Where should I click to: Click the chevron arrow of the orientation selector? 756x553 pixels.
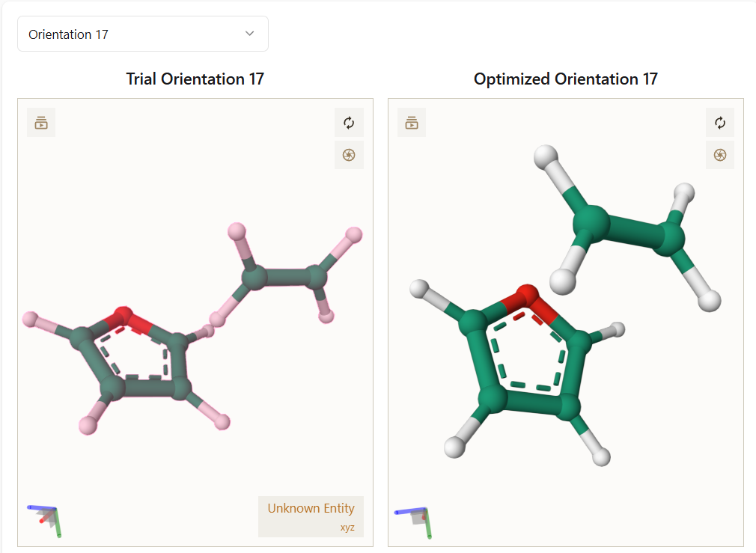point(250,34)
